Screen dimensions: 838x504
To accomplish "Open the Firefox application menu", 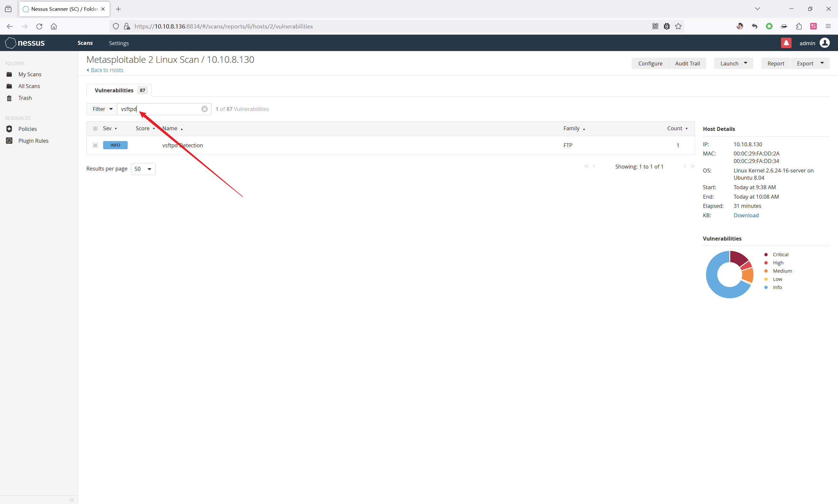I will (828, 27).
